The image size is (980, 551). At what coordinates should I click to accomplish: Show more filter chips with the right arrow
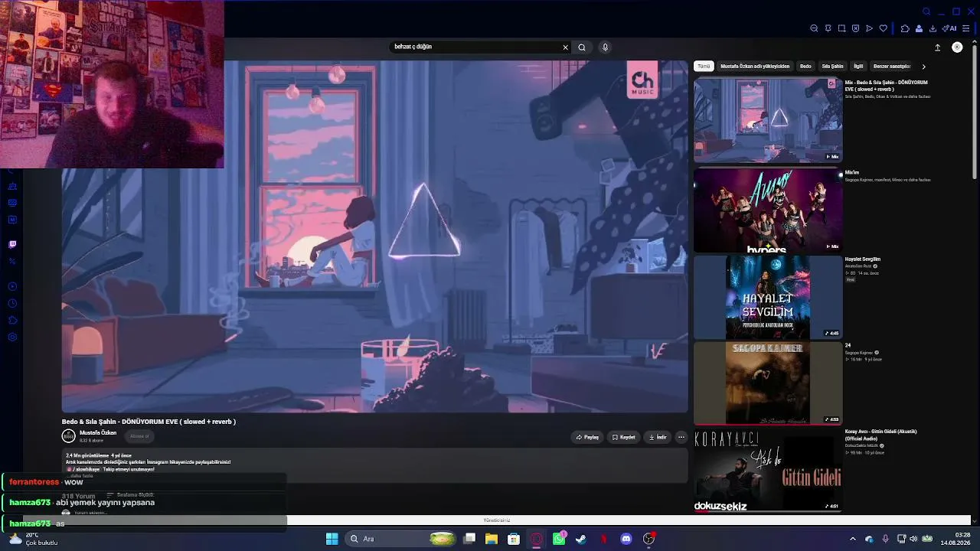point(923,67)
